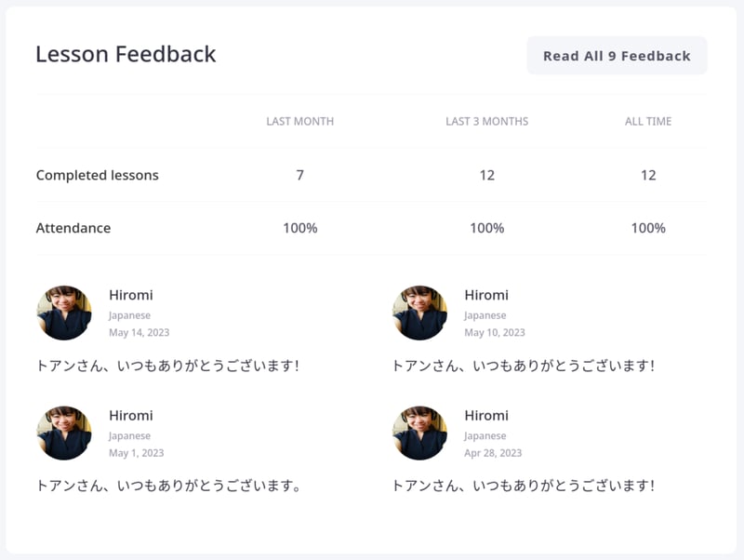Click the LAST MONTH column header

pyautogui.click(x=299, y=121)
